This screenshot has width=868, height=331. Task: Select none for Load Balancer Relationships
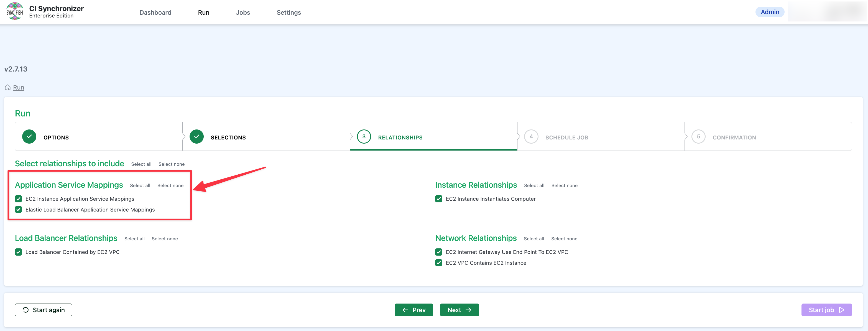point(165,239)
